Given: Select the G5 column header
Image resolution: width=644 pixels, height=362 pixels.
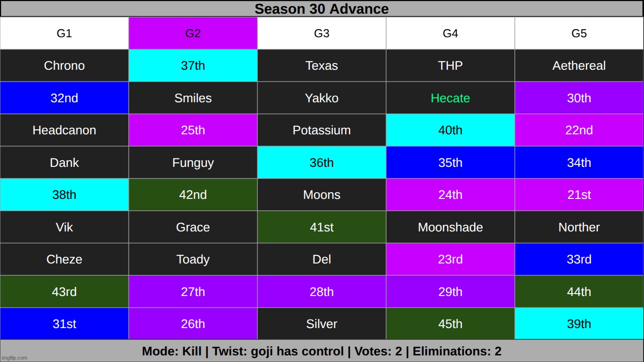Looking at the screenshot, I should tap(579, 33).
